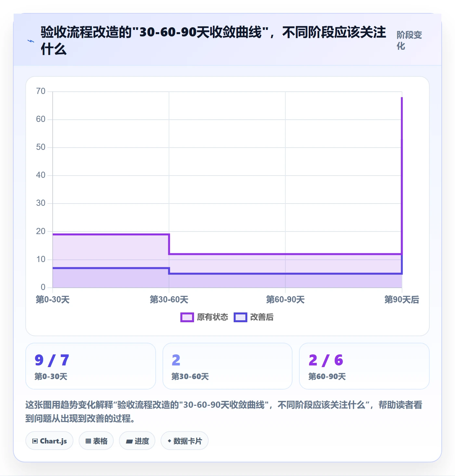
Task: Click the y-axis value 40
Action: pyautogui.click(x=41, y=175)
